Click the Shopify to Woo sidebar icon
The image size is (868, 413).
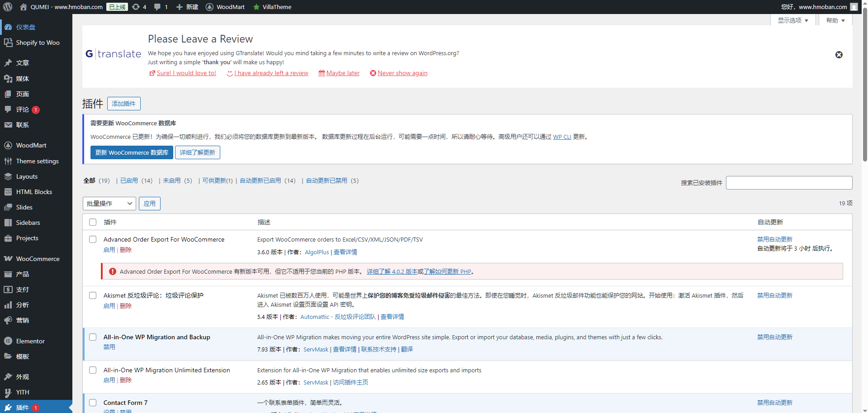click(8, 43)
